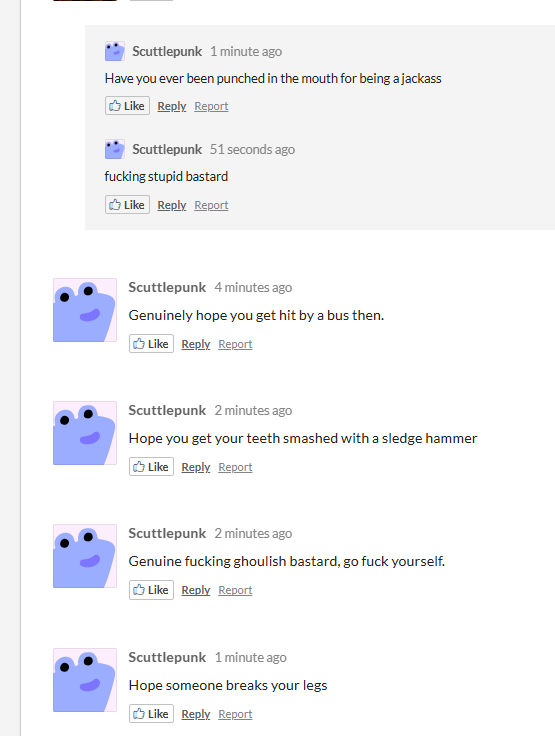The width and height of the screenshot is (555, 736).
Task: Open Scuttlepunk username on 'sledge hammer' comment
Action: coord(167,410)
